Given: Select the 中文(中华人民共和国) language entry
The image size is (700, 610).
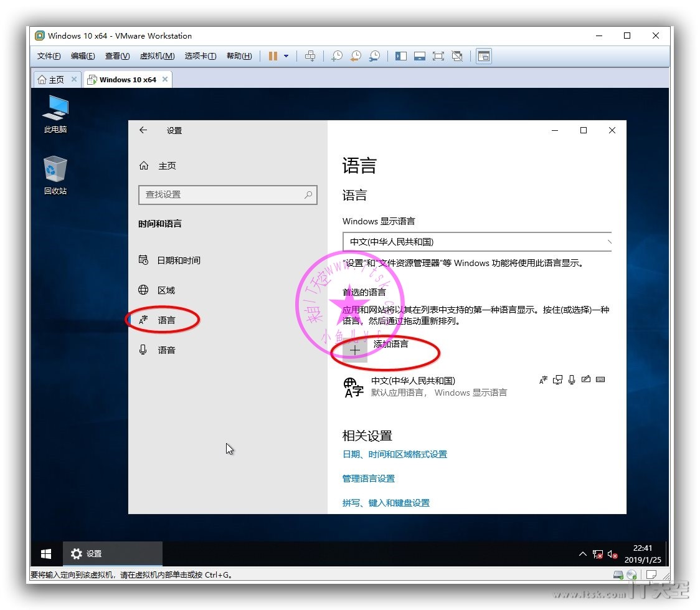Looking at the screenshot, I should [477, 387].
